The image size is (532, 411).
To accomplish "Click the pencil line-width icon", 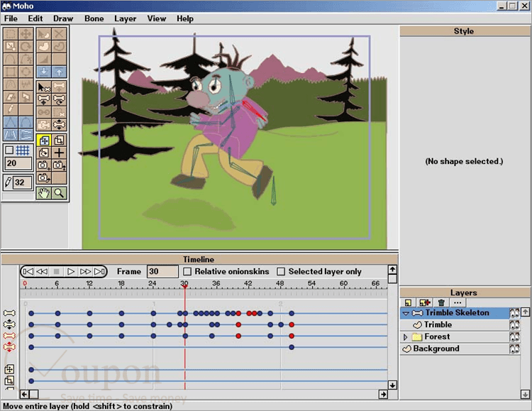I will [x=8, y=182].
